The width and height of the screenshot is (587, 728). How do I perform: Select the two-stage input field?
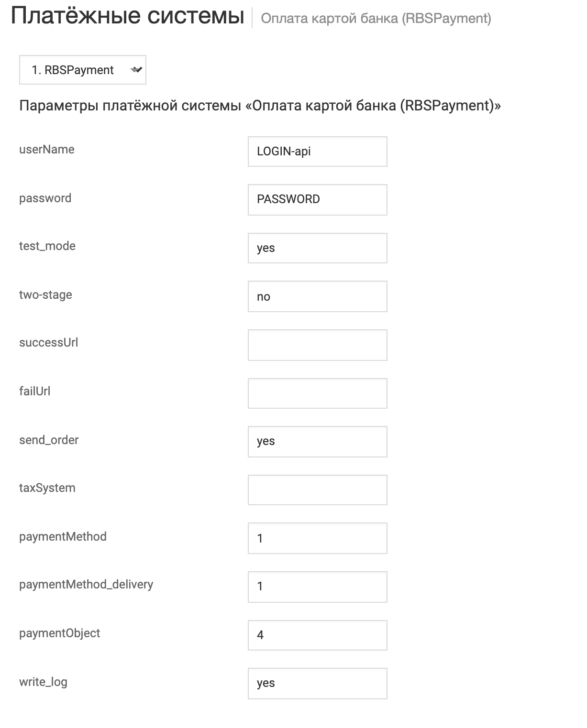point(317,296)
